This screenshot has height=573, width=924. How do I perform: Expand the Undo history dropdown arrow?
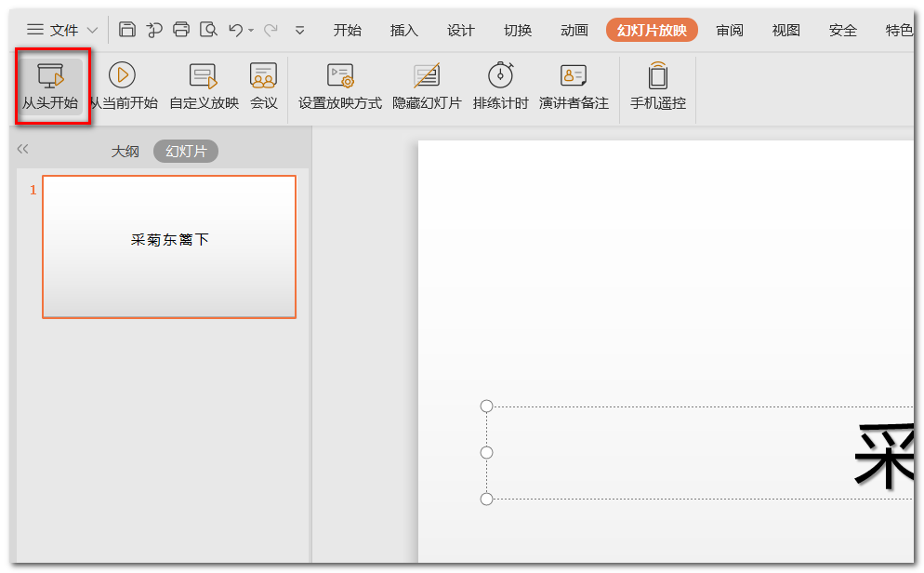(x=251, y=30)
